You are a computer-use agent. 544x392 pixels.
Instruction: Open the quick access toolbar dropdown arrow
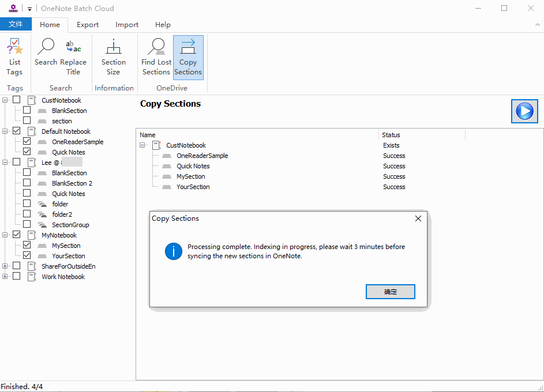(29, 9)
